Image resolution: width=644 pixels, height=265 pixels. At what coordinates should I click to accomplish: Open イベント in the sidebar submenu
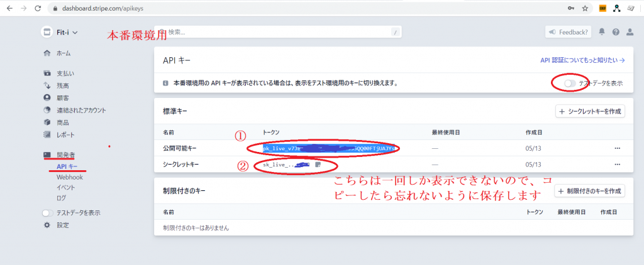click(x=65, y=188)
